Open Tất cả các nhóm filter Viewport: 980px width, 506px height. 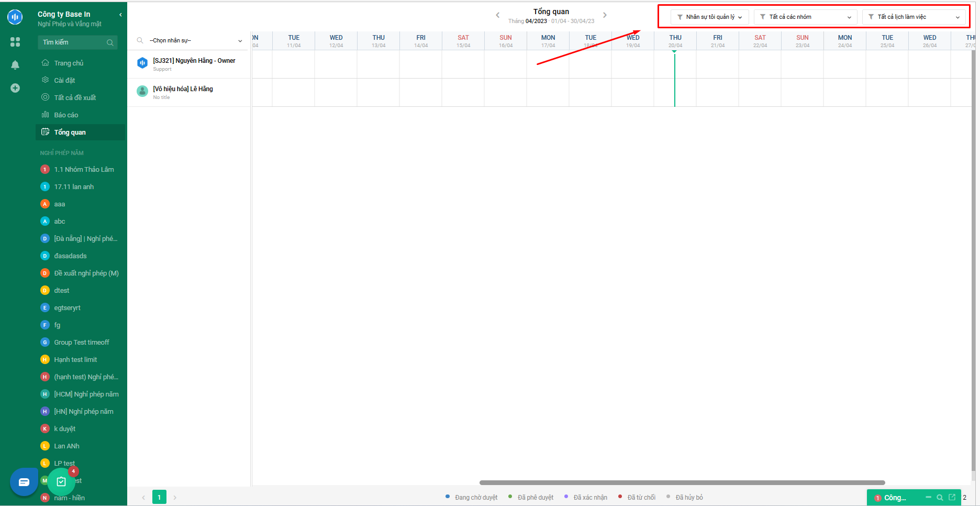click(805, 17)
